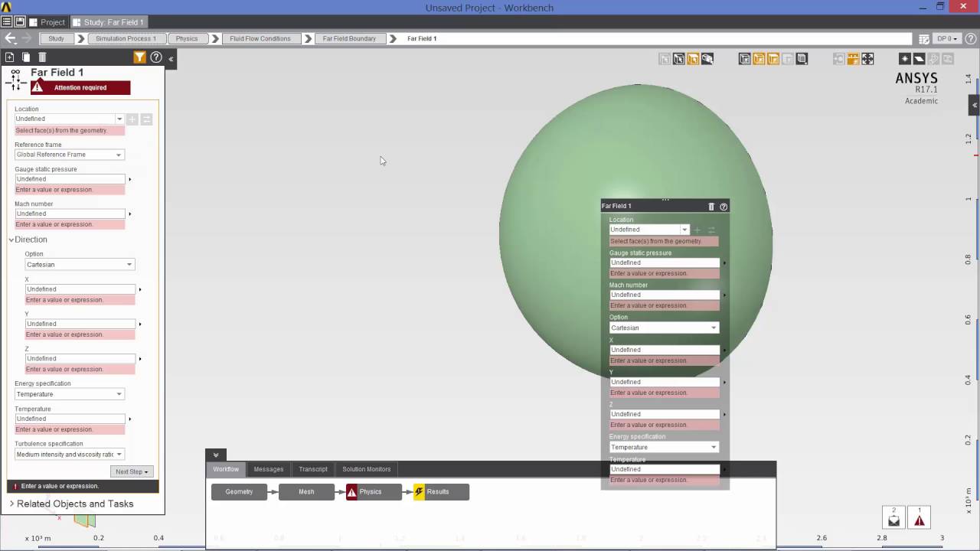
Task: Open the DP 0 design point dropdown
Action: tap(947, 38)
